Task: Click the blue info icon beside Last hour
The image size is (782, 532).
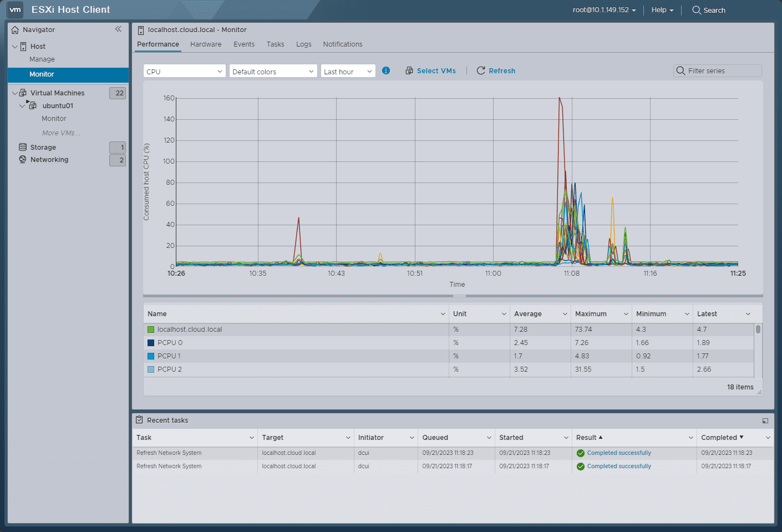Action: click(x=386, y=70)
